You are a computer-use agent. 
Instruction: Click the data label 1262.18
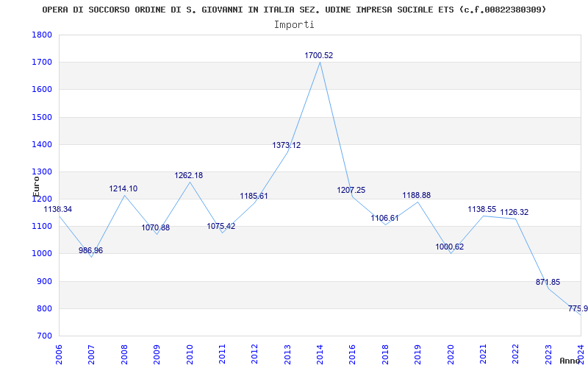tap(188, 175)
